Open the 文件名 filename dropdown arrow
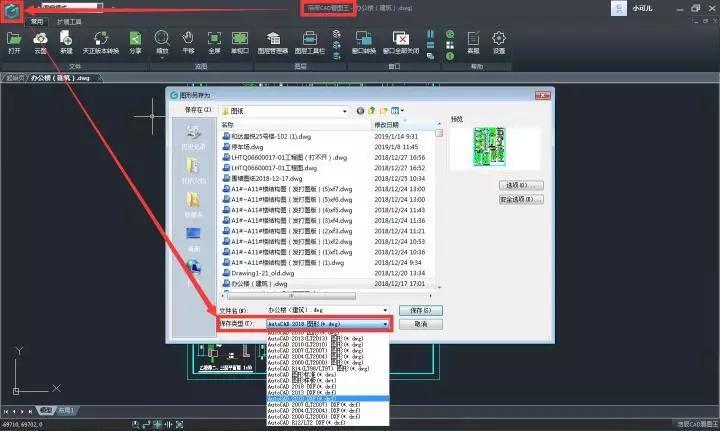 click(x=385, y=311)
